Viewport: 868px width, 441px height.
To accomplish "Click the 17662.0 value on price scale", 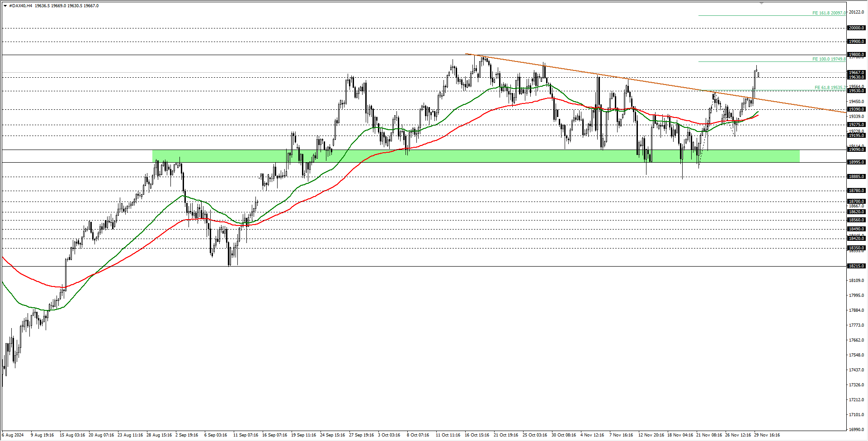I will pyautogui.click(x=856, y=340).
